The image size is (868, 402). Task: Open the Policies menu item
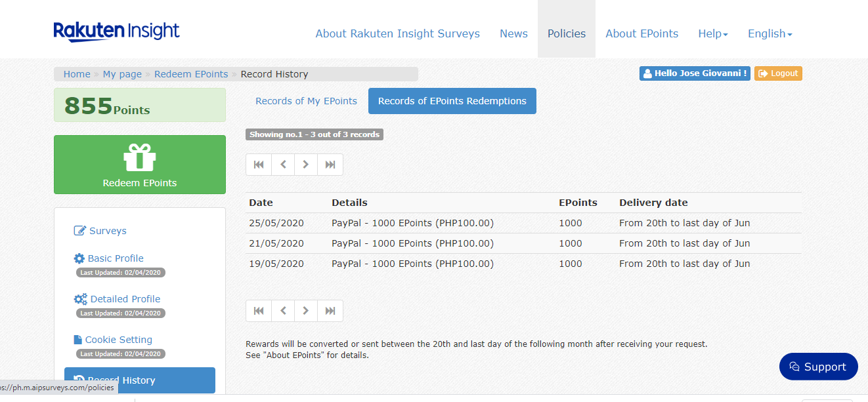(566, 33)
